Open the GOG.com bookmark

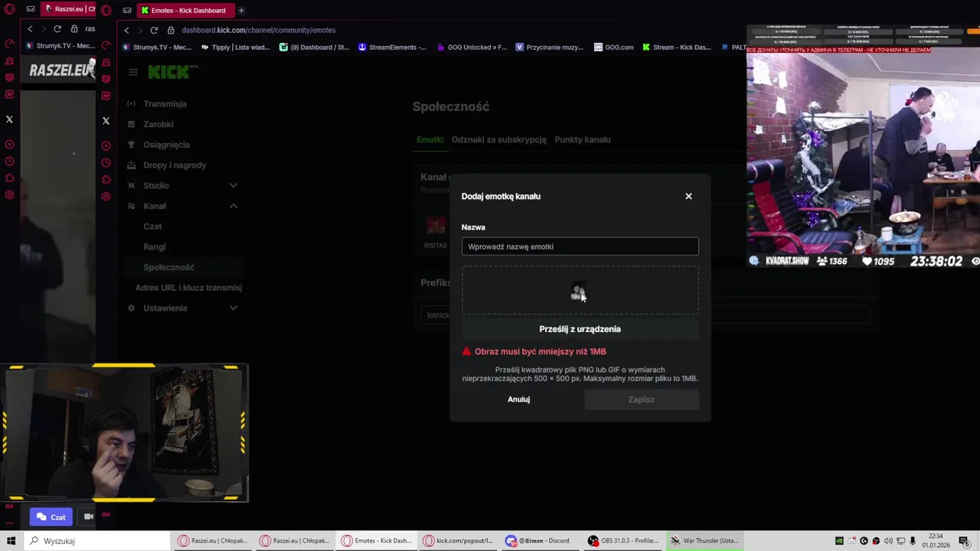(x=613, y=47)
